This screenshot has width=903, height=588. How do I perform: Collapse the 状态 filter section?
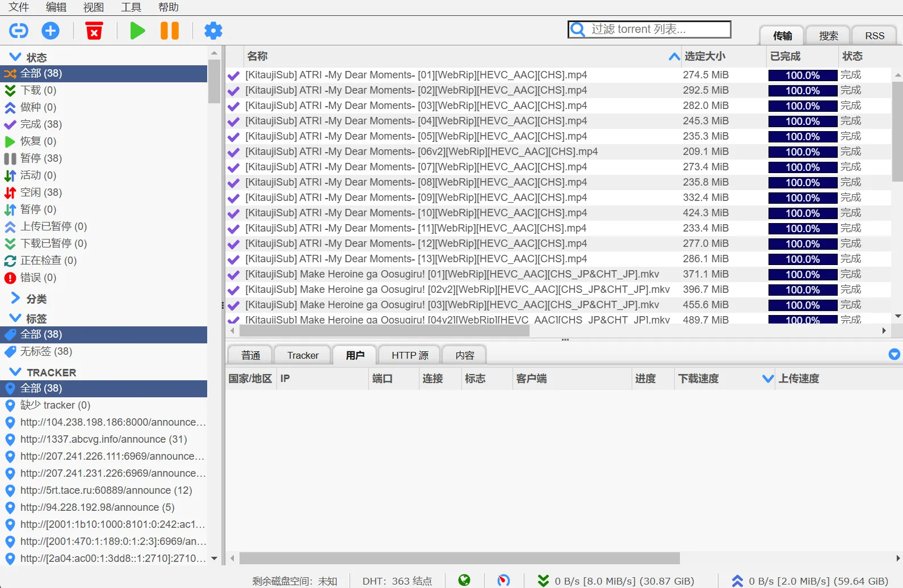click(15, 57)
